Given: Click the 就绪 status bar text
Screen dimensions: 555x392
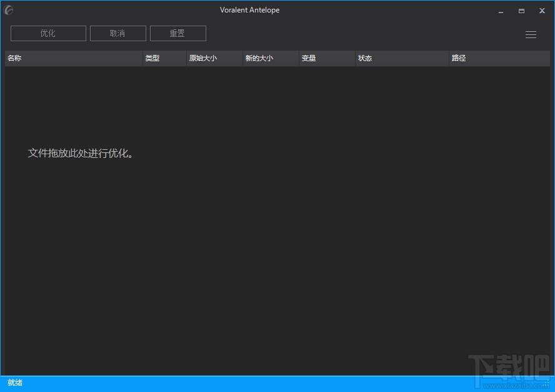Looking at the screenshot, I should click(x=15, y=383).
